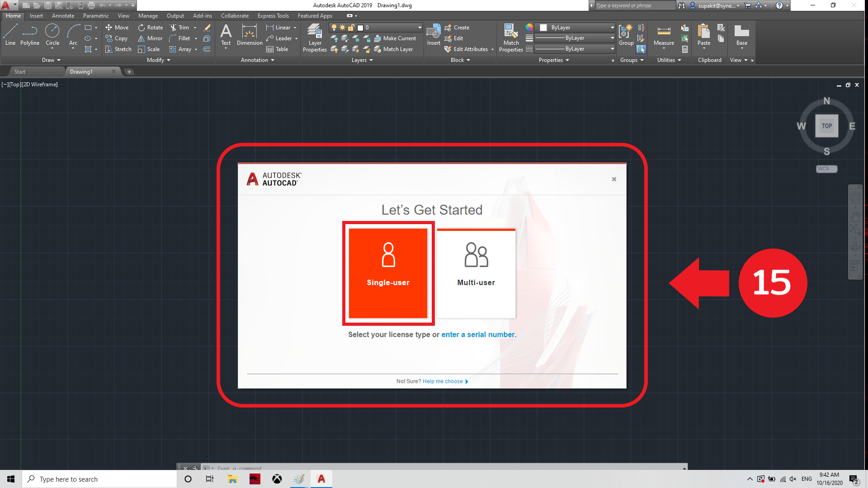Click the enter a serial number link
The width and height of the screenshot is (868, 488).
tap(478, 335)
